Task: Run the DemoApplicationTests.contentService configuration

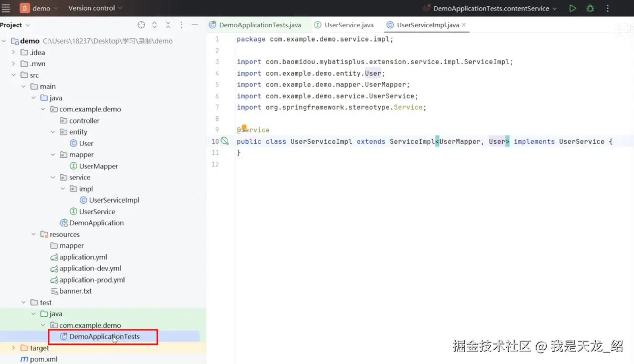Action: (x=573, y=8)
